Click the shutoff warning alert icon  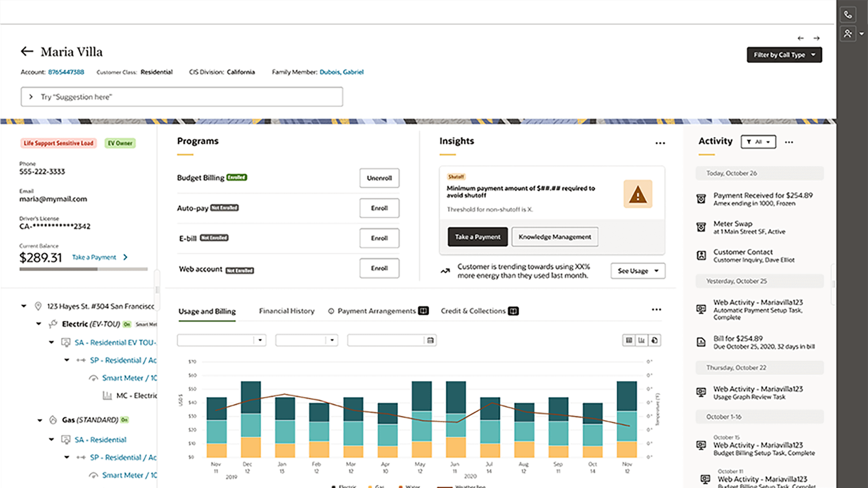(637, 194)
